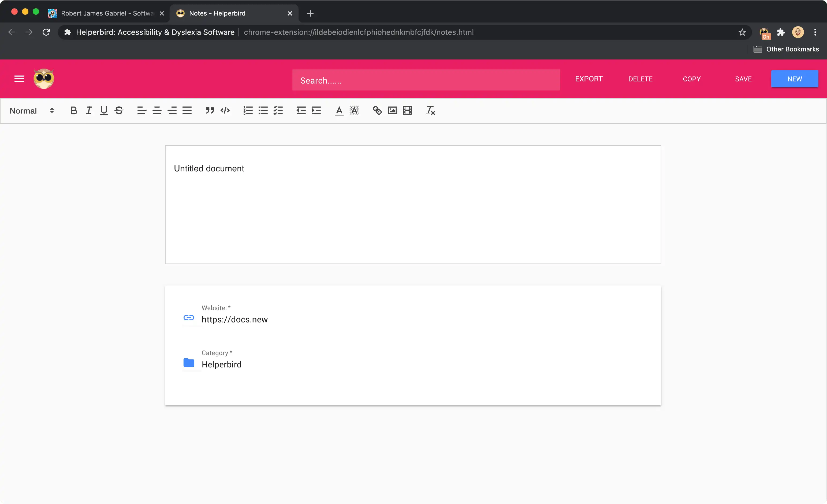Edit the Website field https://docs.new
Screen dimensions: 827x504
coord(423,319)
